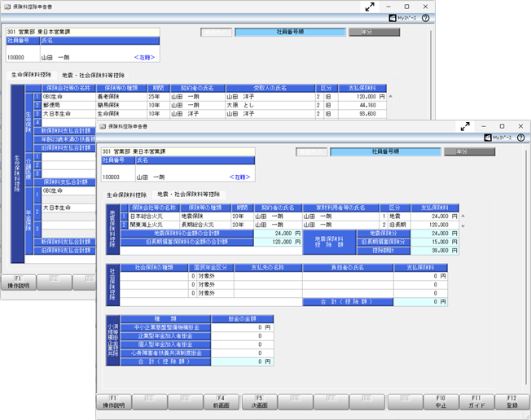
Task: Click the 受取人の氏名 column header in the back window
Action: pos(270,88)
